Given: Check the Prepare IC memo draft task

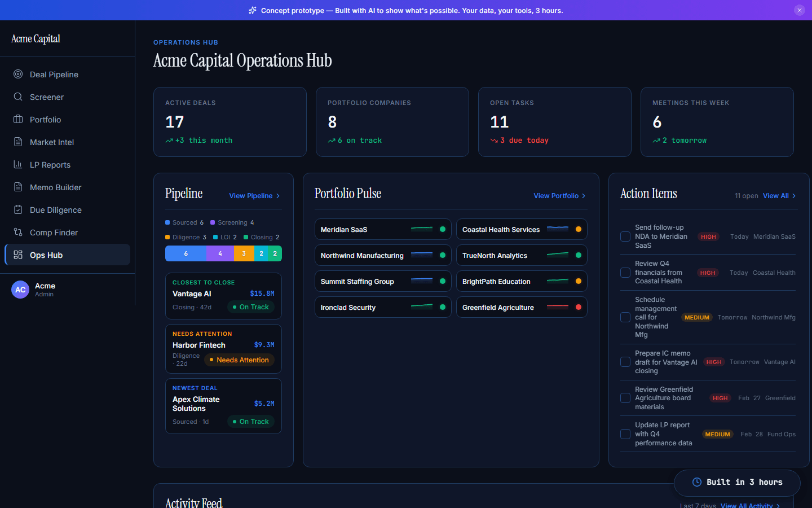Looking at the screenshot, I should pyautogui.click(x=625, y=362).
